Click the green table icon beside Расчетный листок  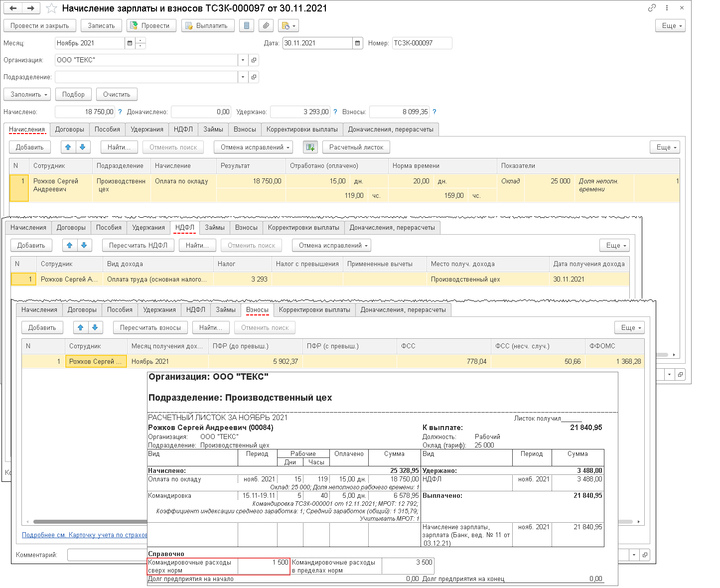310,147
